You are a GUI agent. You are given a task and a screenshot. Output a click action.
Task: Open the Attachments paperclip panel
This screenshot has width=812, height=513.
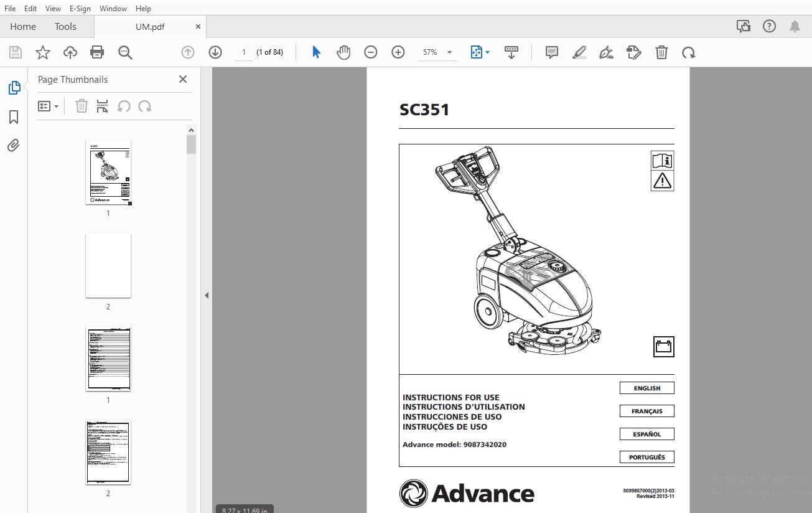tap(14, 146)
